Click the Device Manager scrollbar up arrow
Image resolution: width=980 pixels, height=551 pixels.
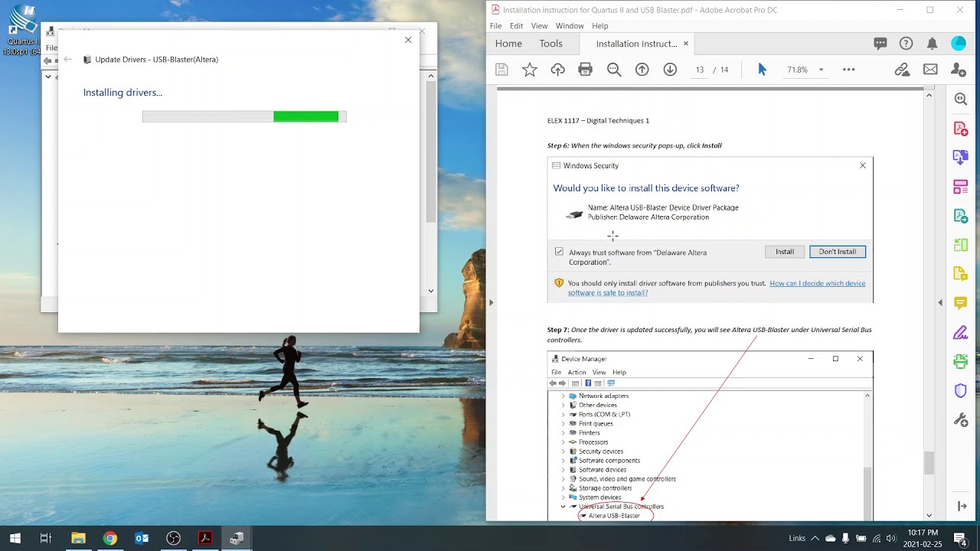[431, 76]
